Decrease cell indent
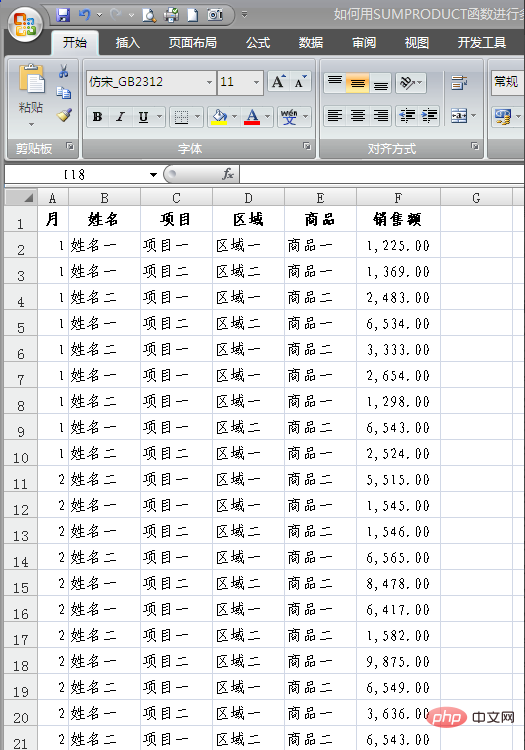The width and height of the screenshot is (525, 750). 407,116
